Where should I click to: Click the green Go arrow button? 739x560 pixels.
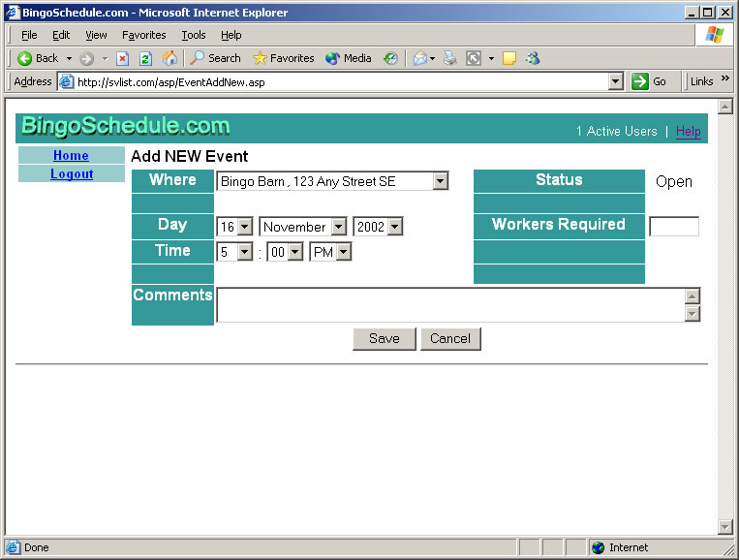640,81
